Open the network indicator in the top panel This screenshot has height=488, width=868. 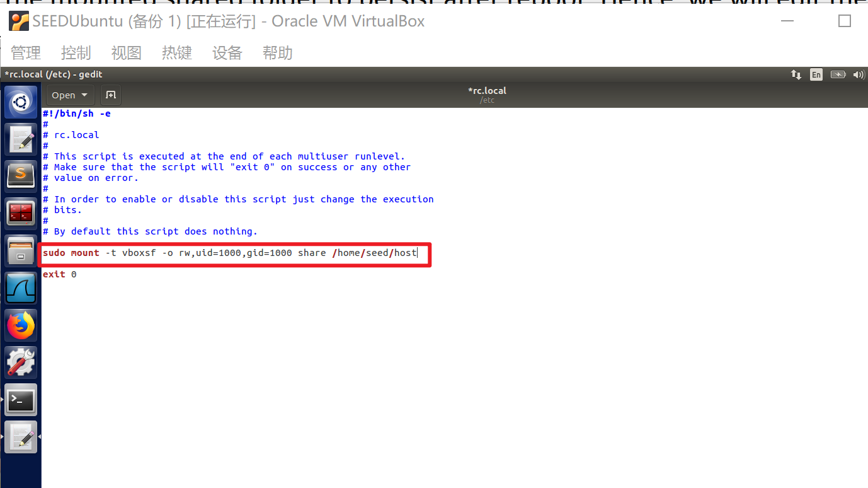(x=796, y=74)
